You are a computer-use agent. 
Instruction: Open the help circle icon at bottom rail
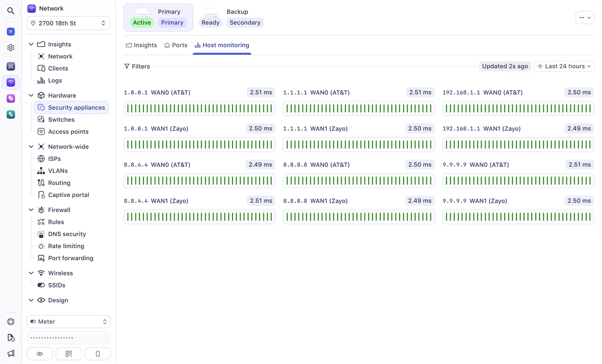pos(11,322)
